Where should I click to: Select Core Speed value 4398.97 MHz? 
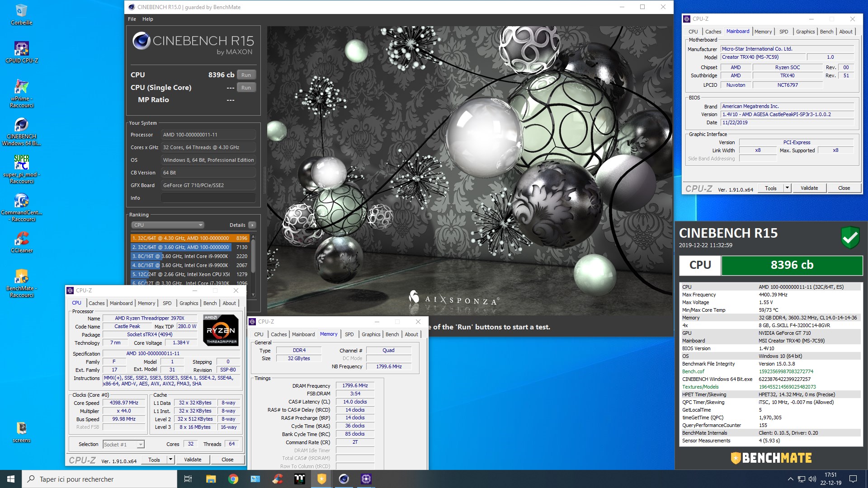(x=124, y=403)
